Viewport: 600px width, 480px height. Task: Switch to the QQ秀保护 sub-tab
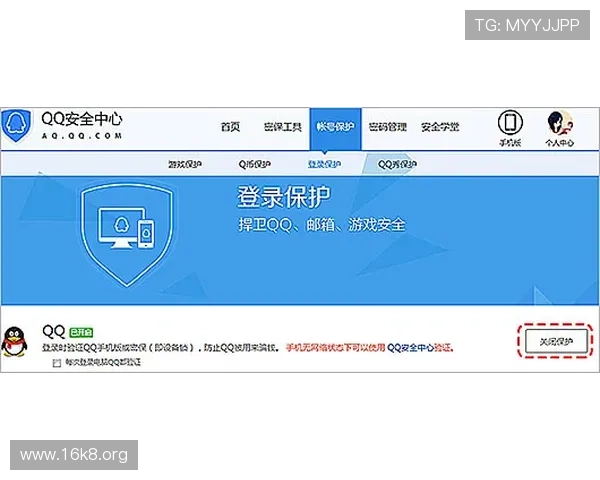(397, 164)
